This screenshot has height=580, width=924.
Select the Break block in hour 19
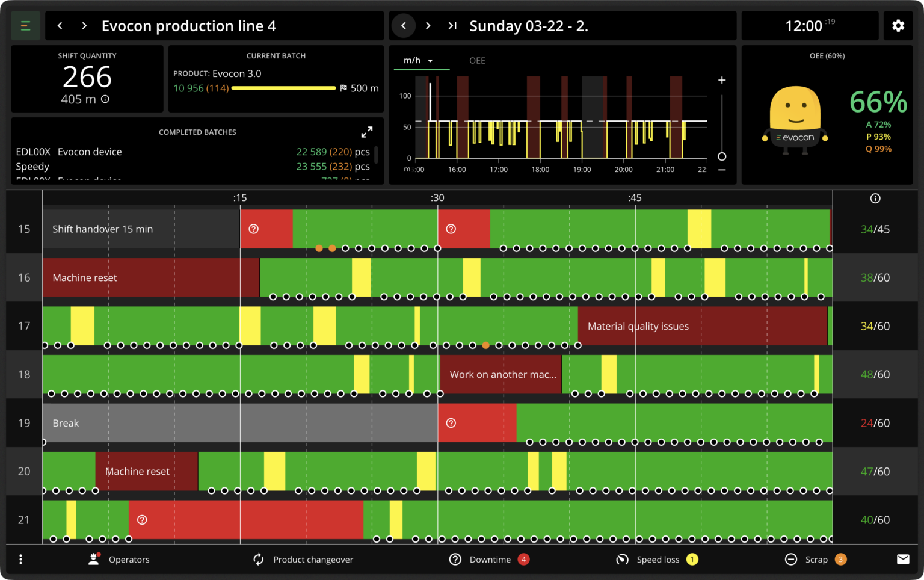[240, 423]
